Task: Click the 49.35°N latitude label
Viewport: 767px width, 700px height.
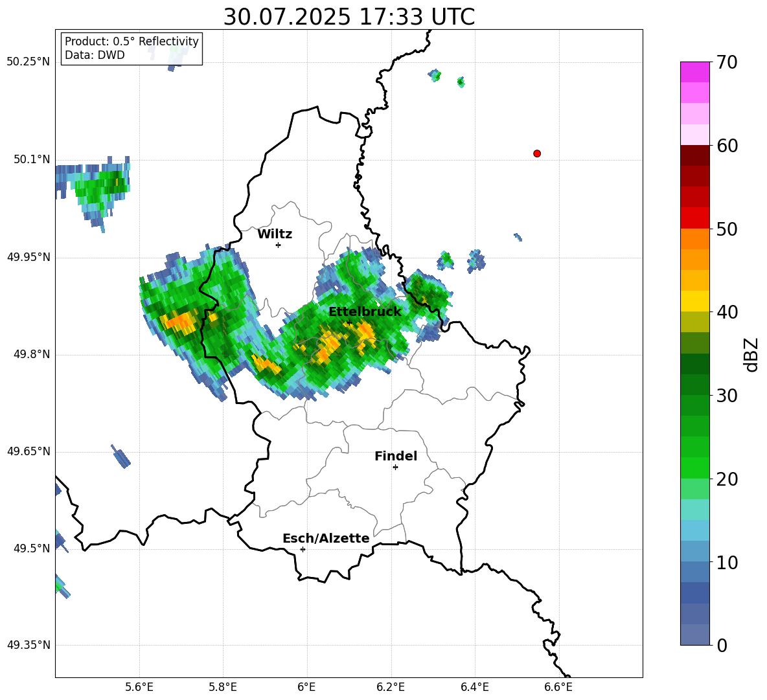Action: 29,645
